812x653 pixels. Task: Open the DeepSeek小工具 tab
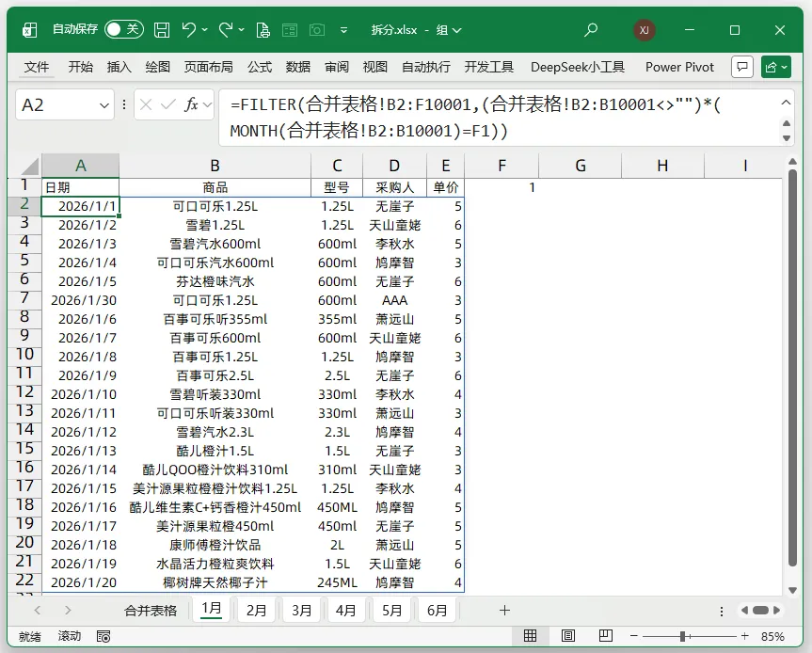tap(578, 67)
